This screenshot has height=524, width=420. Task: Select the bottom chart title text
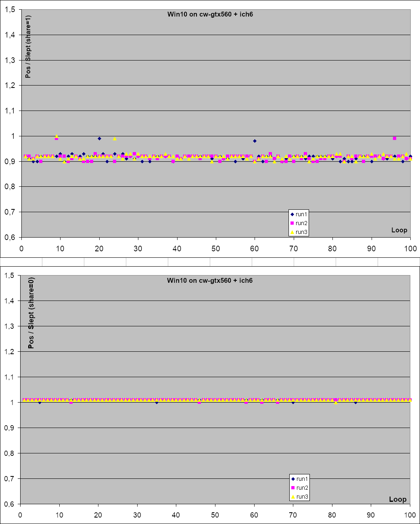[x=210, y=280]
